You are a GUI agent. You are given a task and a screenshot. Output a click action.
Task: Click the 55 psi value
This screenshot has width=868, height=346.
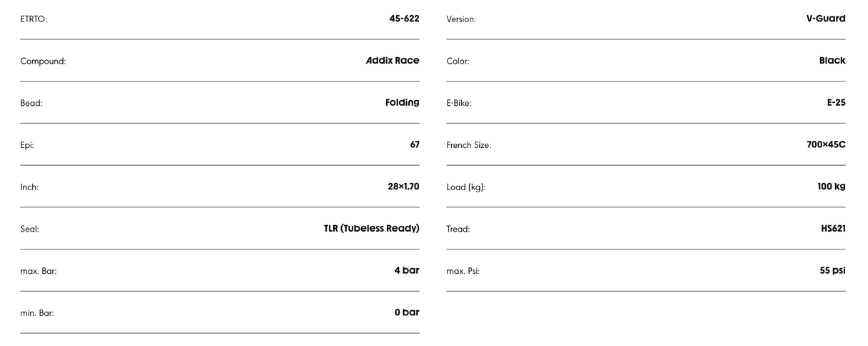click(832, 270)
